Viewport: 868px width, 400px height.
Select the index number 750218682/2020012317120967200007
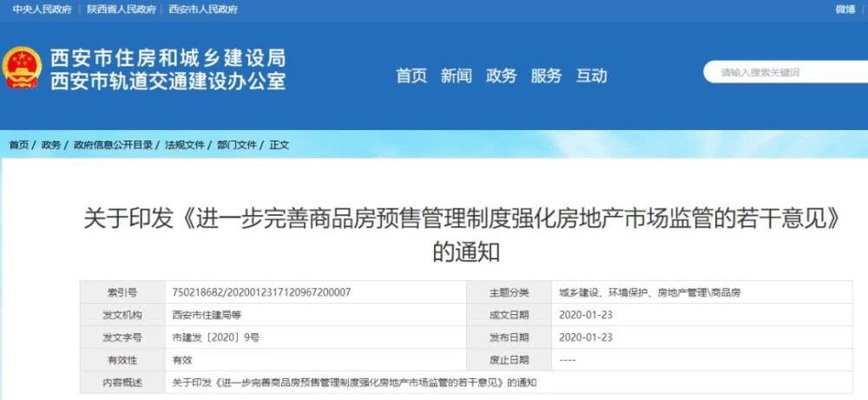[x=261, y=292]
